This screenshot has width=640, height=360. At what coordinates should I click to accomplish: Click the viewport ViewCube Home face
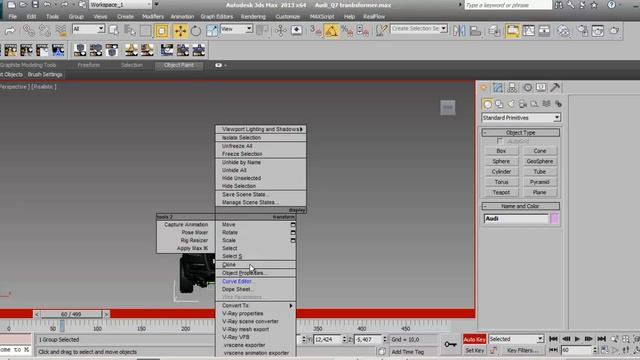(x=448, y=107)
